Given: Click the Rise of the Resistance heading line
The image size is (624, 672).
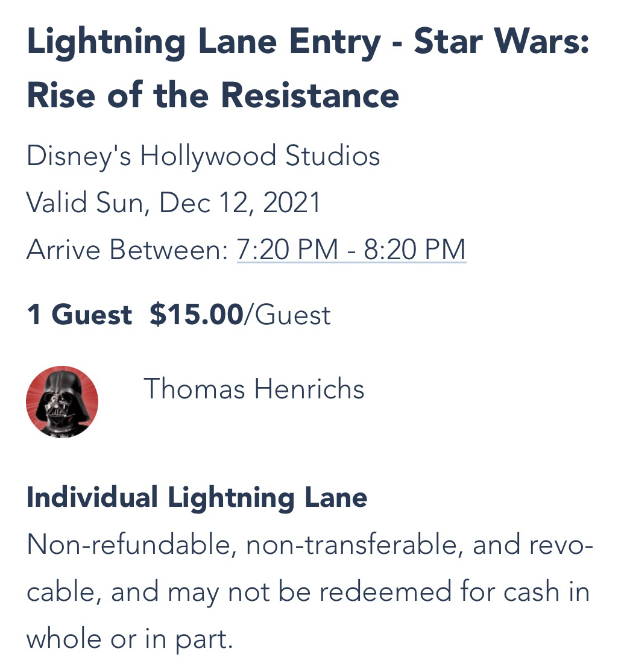Looking at the screenshot, I should 213,95.
